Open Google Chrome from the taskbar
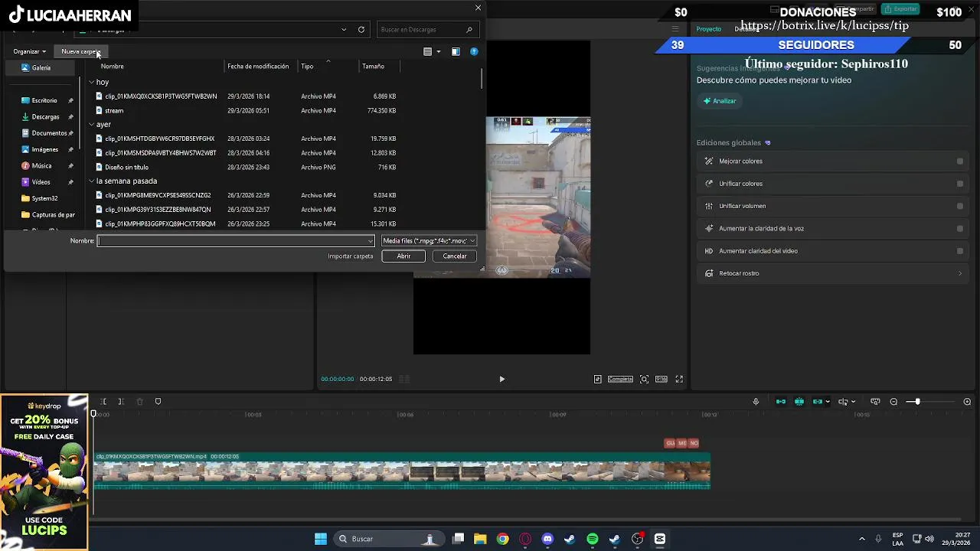The width and height of the screenshot is (980, 551). (502, 539)
